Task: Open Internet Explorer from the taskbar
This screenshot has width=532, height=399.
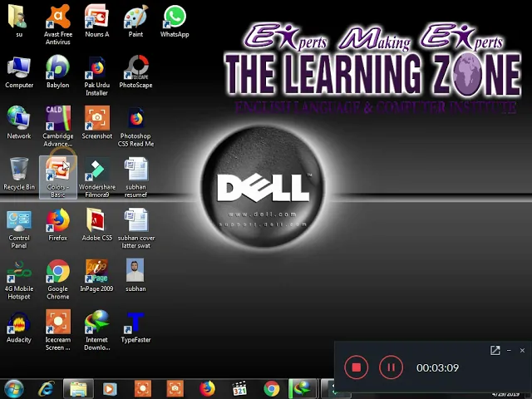Action: [x=47, y=389]
